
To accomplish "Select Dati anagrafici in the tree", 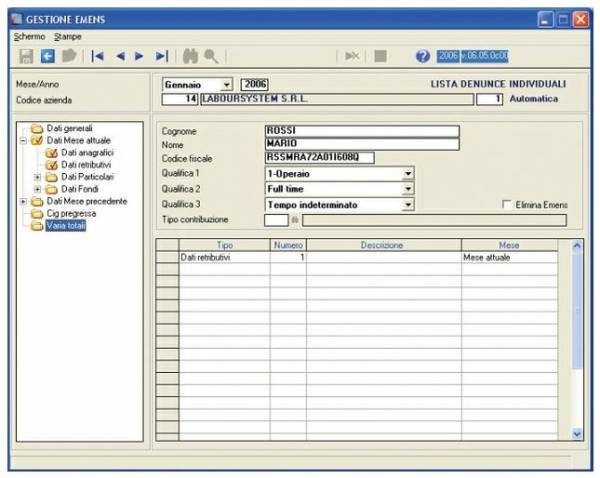I will pos(87,153).
